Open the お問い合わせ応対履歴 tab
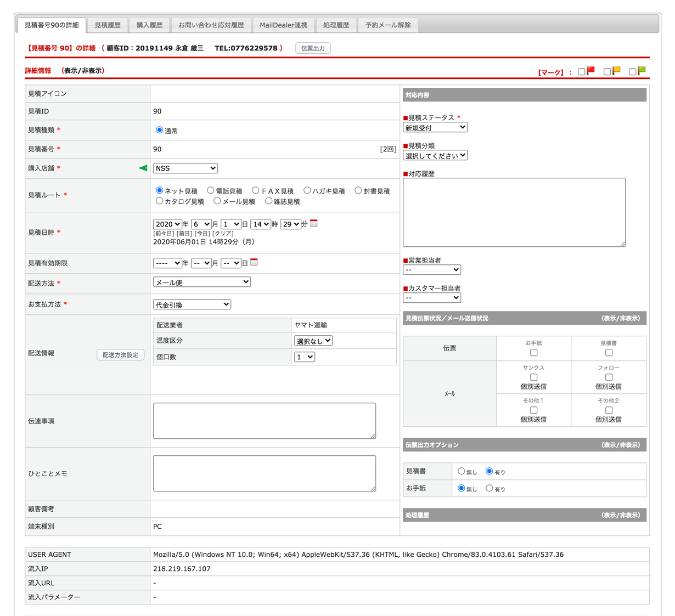The image size is (675, 616). point(211,25)
